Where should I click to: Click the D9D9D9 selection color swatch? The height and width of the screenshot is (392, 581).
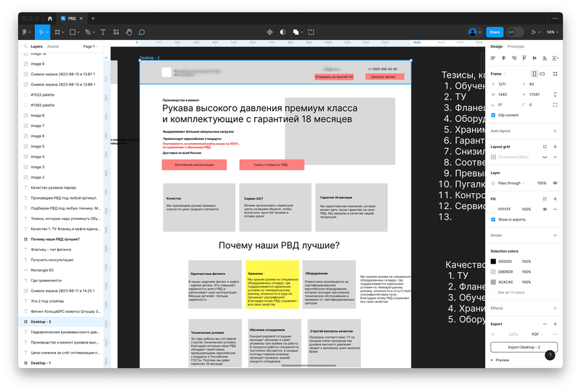coord(493,272)
